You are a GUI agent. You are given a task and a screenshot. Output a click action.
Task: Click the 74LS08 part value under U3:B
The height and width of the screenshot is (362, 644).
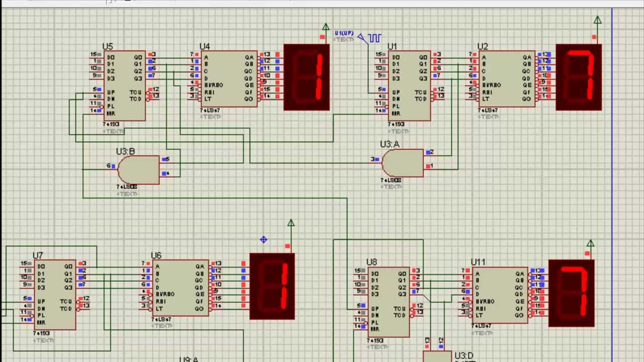coord(127,187)
